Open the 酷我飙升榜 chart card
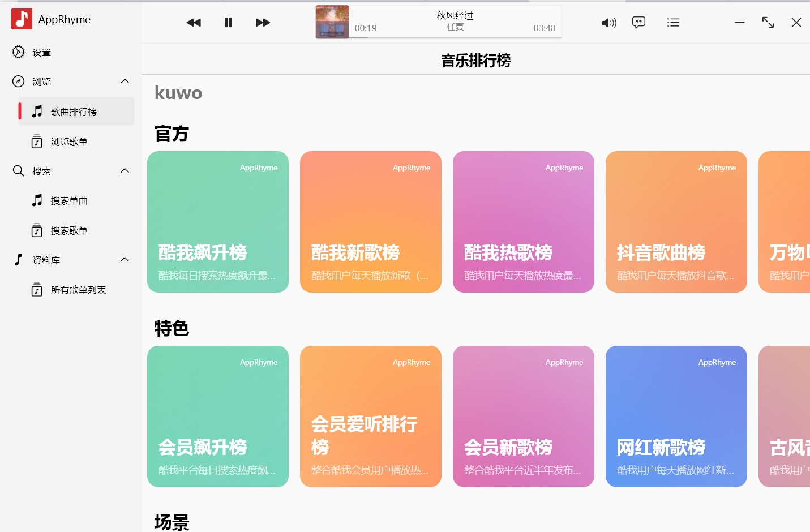This screenshot has width=810, height=532. 218,222
